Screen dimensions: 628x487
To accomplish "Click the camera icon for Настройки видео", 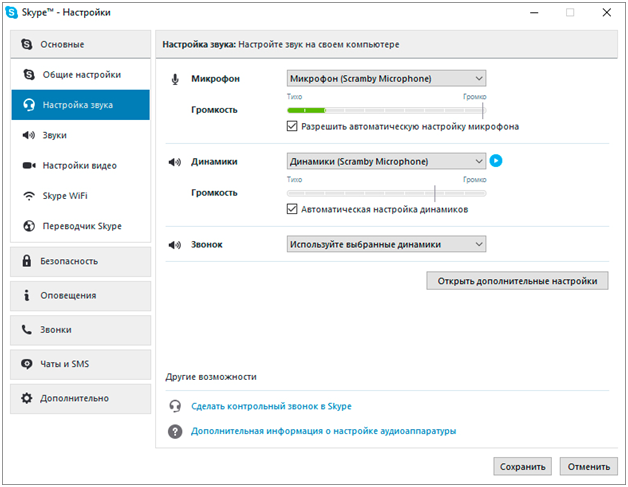I will coord(29,165).
